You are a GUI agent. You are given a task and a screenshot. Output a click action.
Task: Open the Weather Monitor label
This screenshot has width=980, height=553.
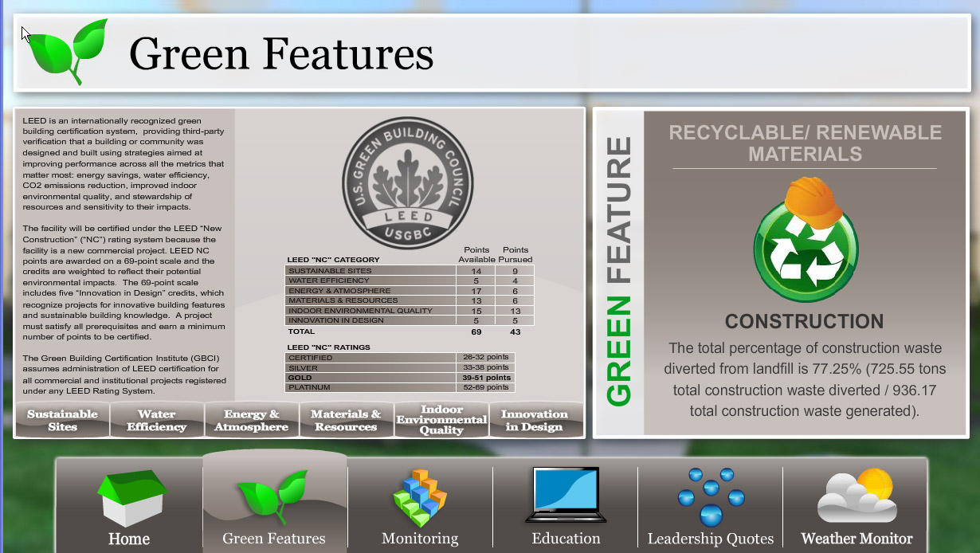(857, 539)
